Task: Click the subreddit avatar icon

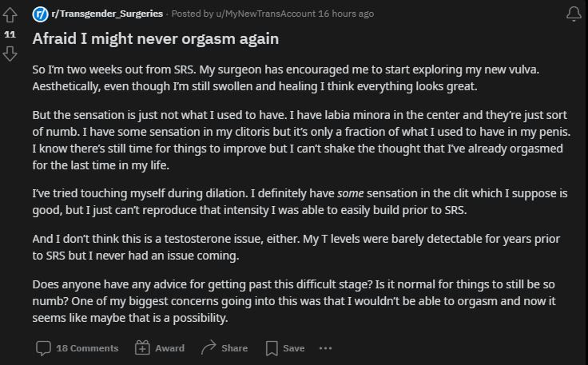Action: click(x=40, y=14)
